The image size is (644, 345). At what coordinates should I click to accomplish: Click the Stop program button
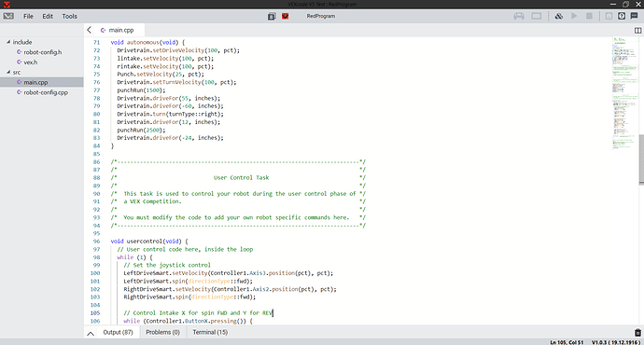(x=589, y=16)
